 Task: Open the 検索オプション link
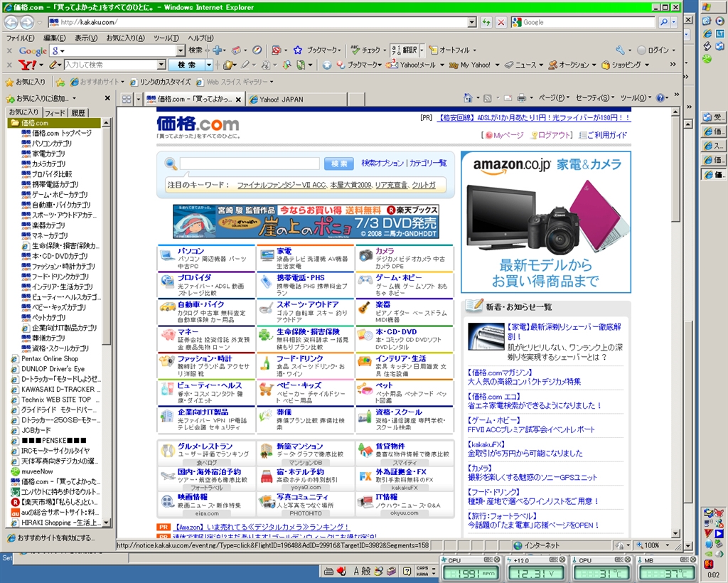click(382, 163)
